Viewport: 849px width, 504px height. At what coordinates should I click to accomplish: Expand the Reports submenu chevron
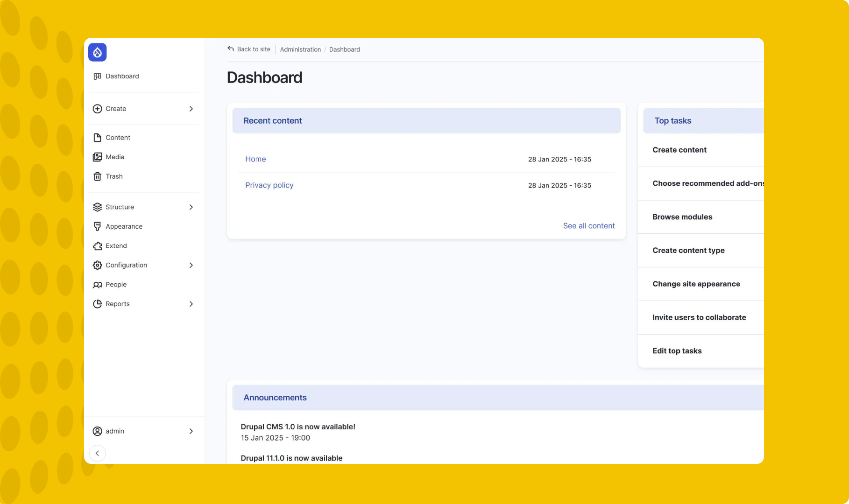coord(191,304)
